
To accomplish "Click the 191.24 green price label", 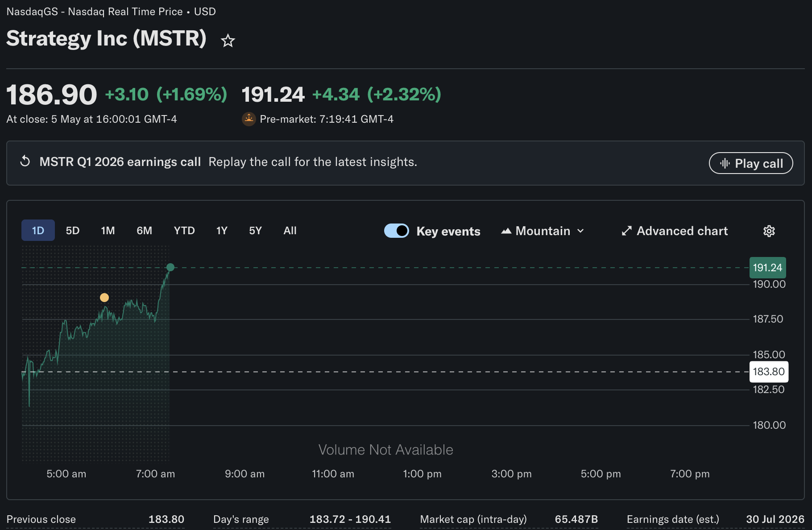I will pos(767,268).
